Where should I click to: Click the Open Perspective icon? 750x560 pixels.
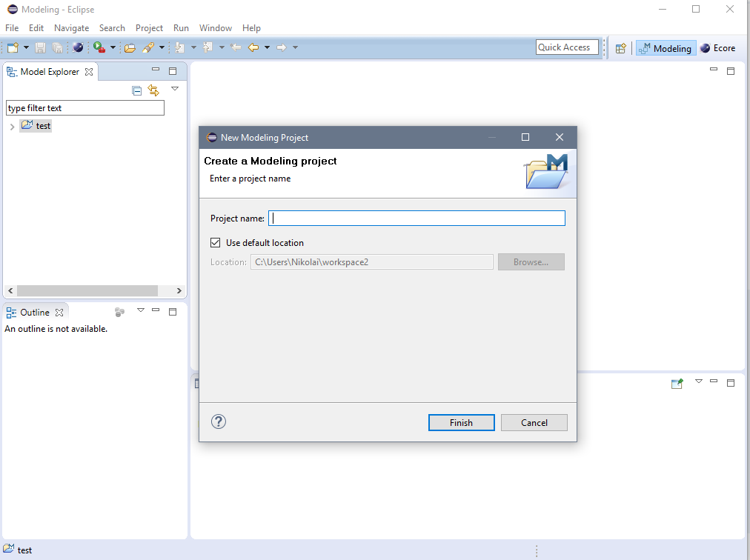[x=620, y=48]
